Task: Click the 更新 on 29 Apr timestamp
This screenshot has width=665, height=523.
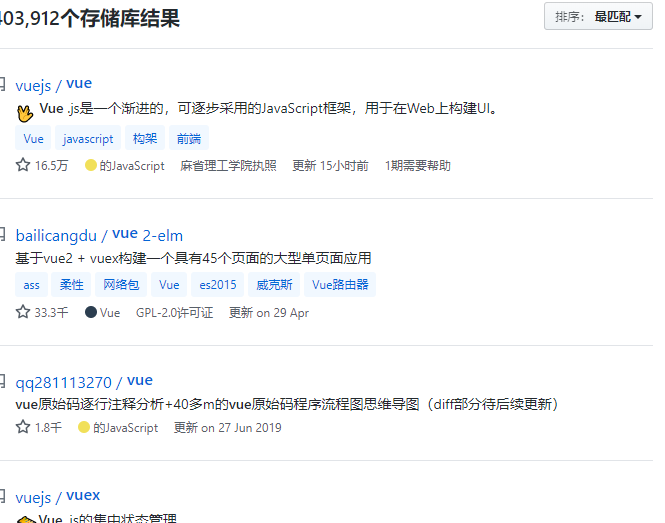Action: point(269,313)
